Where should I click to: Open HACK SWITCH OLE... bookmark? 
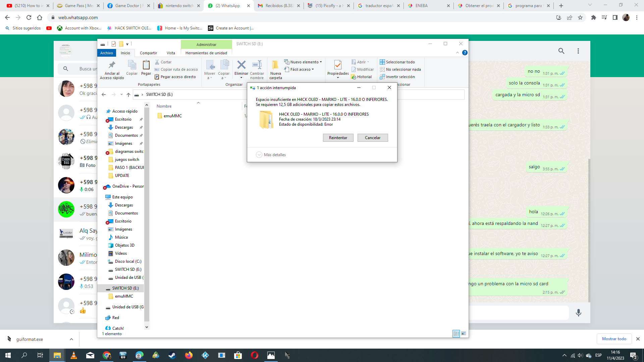pyautogui.click(x=129, y=28)
